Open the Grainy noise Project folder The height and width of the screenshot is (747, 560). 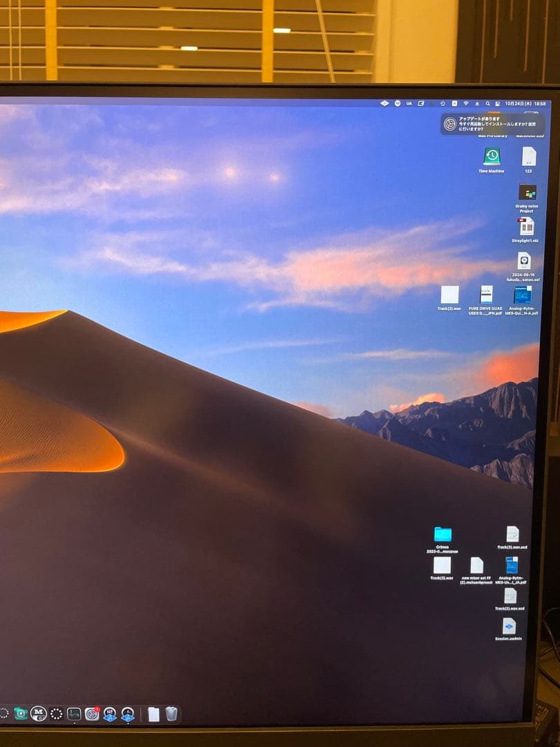click(x=528, y=192)
